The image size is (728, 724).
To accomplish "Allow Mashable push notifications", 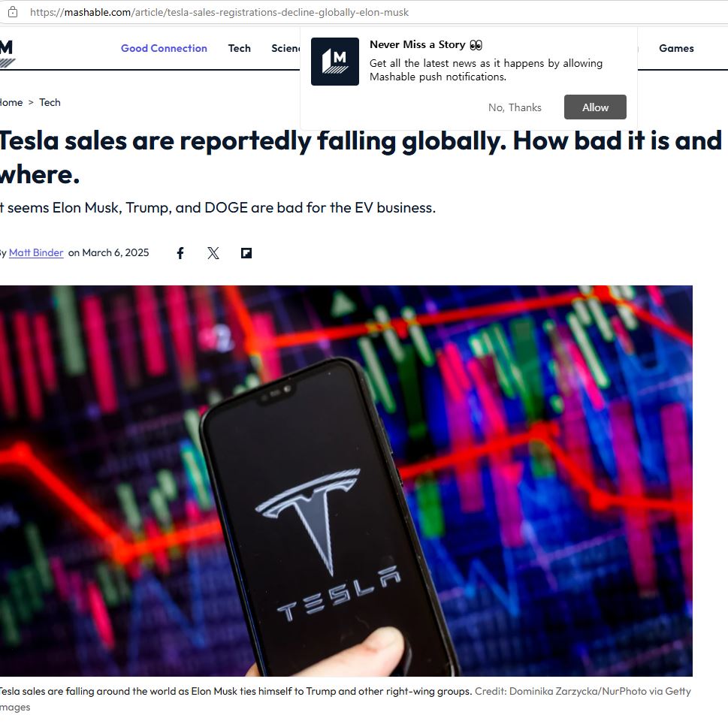I will coord(595,107).
